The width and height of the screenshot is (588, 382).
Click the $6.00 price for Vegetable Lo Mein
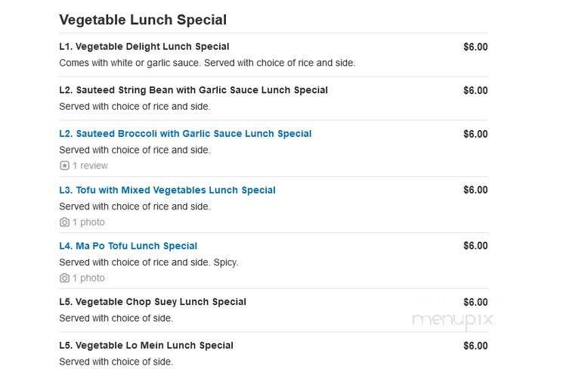pyautogui.click(x=475, y=346)
